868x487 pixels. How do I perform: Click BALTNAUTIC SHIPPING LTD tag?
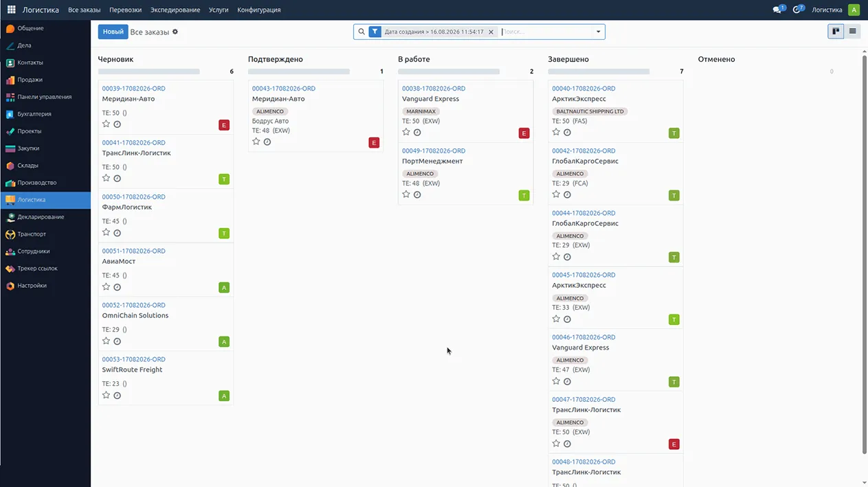590,111
